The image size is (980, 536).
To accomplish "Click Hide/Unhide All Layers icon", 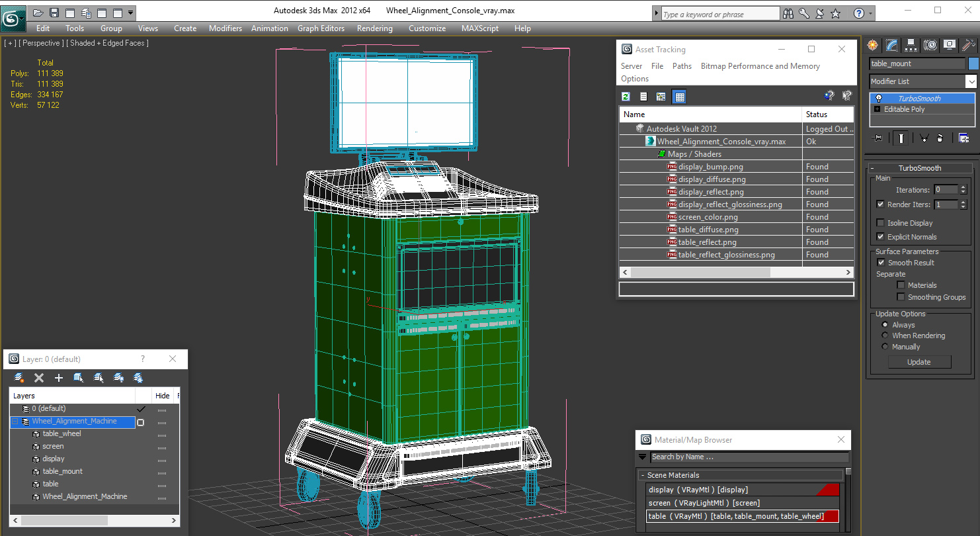I will pyautogui.click(x=118, y=378).
